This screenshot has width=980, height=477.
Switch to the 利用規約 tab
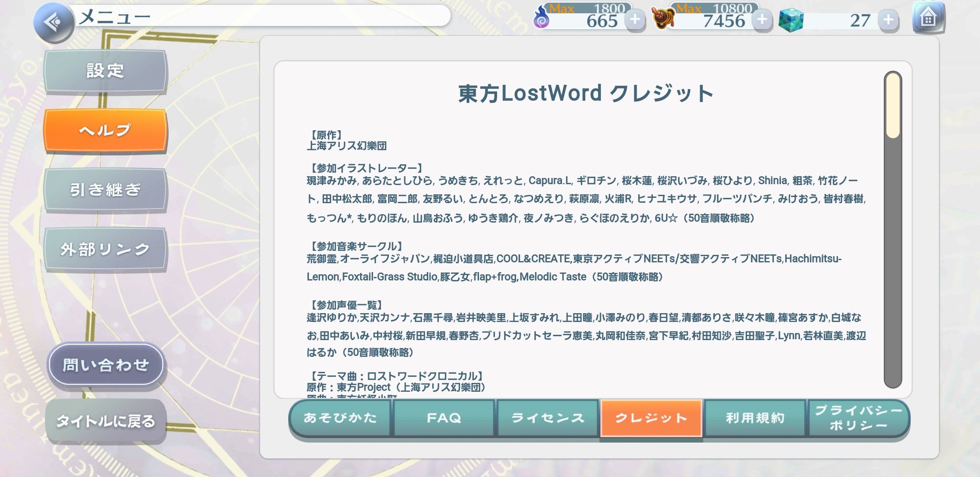(755, 418)
